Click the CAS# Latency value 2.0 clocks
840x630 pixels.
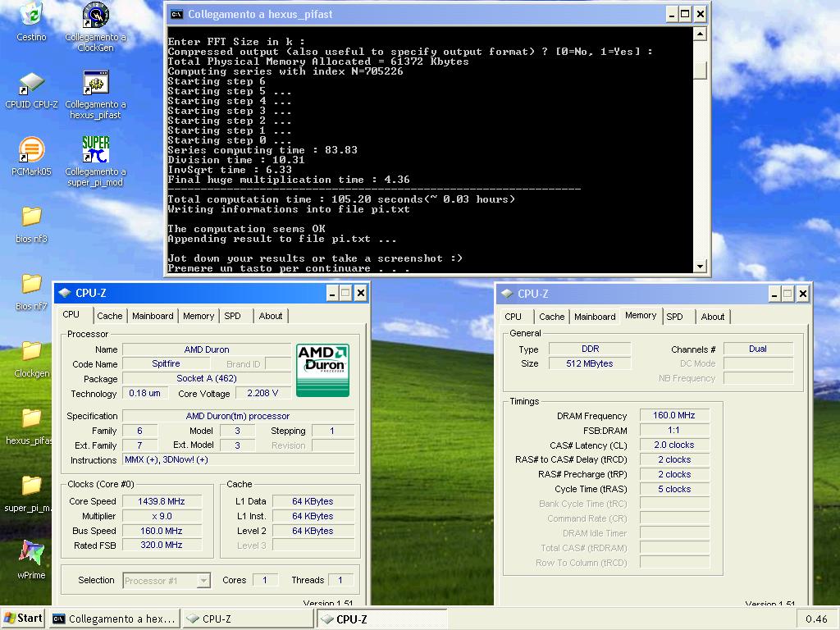click(x=674, y=445)
